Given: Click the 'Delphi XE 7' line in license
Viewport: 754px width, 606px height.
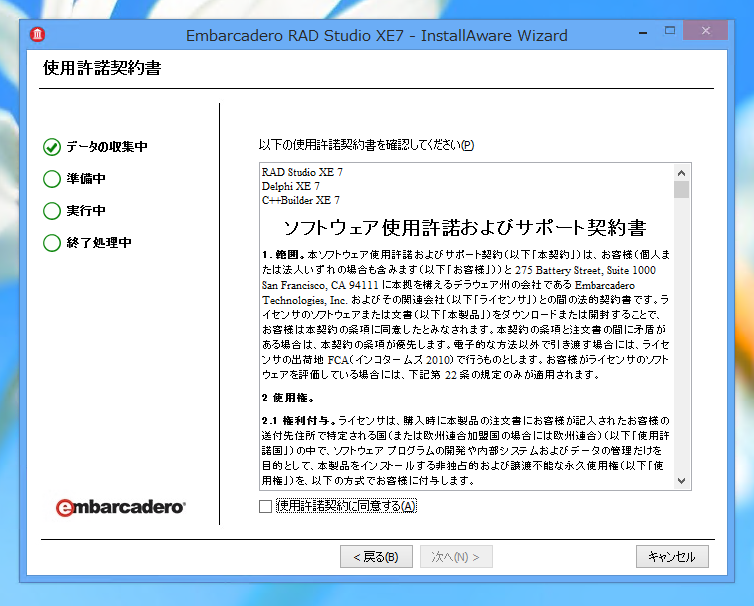Looking at the screenshot, I should (290, 186).
